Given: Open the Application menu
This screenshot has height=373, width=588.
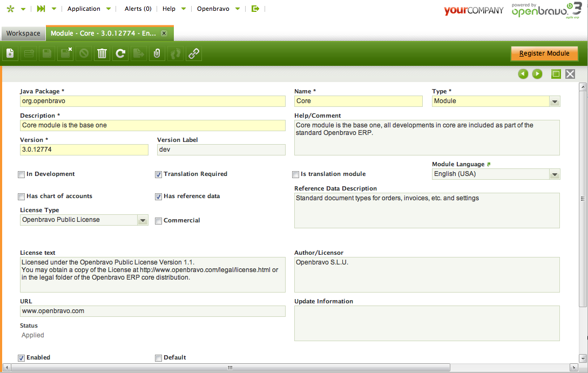Looking at the screenshot, I should pyautogui.click(x=84, y=9).
